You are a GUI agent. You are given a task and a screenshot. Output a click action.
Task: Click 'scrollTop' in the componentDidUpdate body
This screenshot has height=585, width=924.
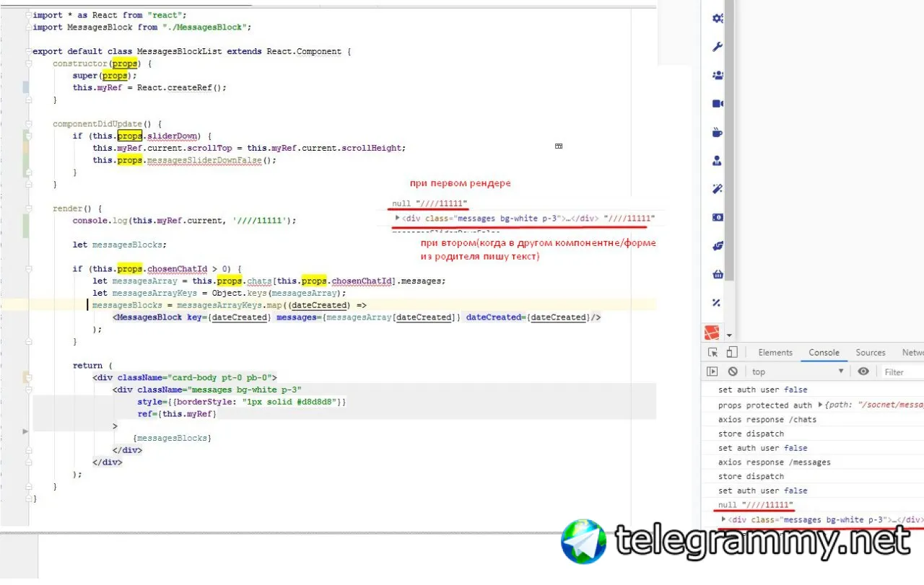point(210,148)
